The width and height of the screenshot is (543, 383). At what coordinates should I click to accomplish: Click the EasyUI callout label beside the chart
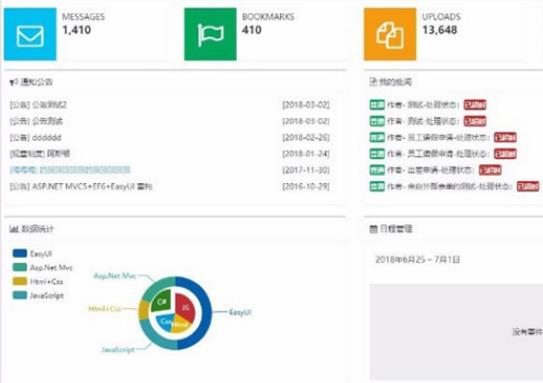pyautogui.click(x=240, y=312)
